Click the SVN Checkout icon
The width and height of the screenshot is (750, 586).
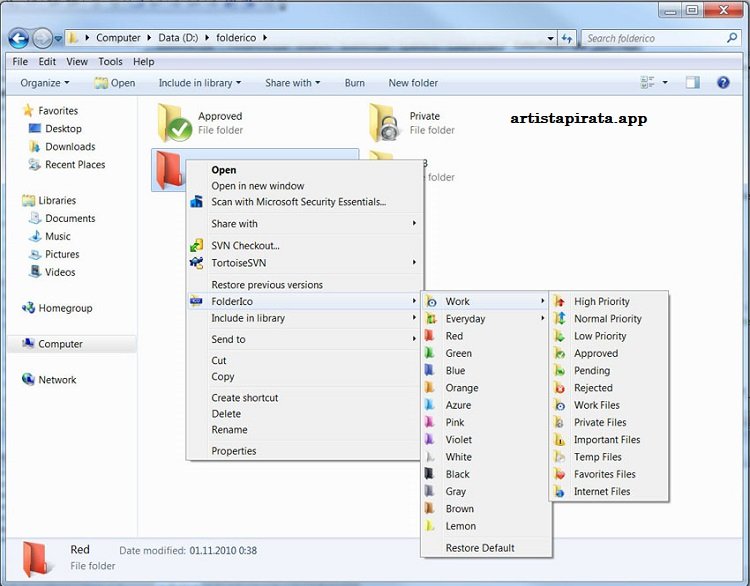(196, 245)
